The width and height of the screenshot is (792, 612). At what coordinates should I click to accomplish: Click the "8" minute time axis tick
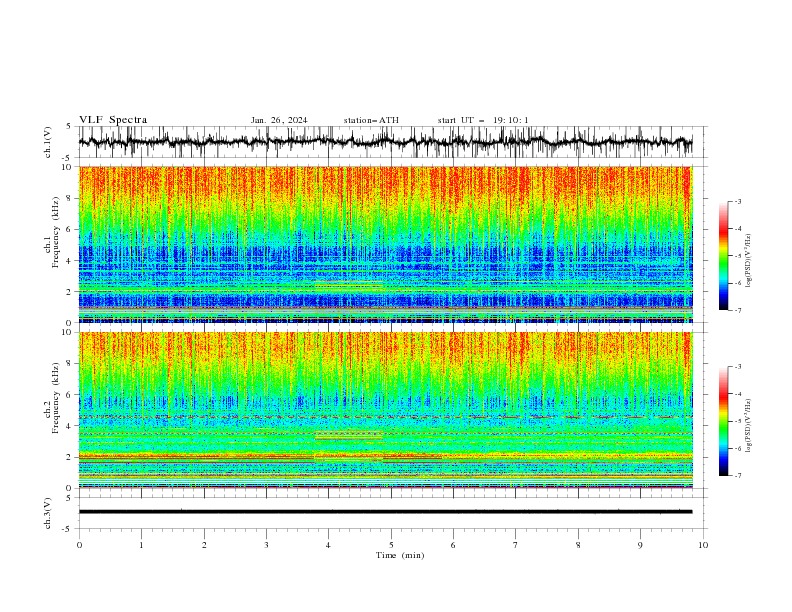(578, 545)
